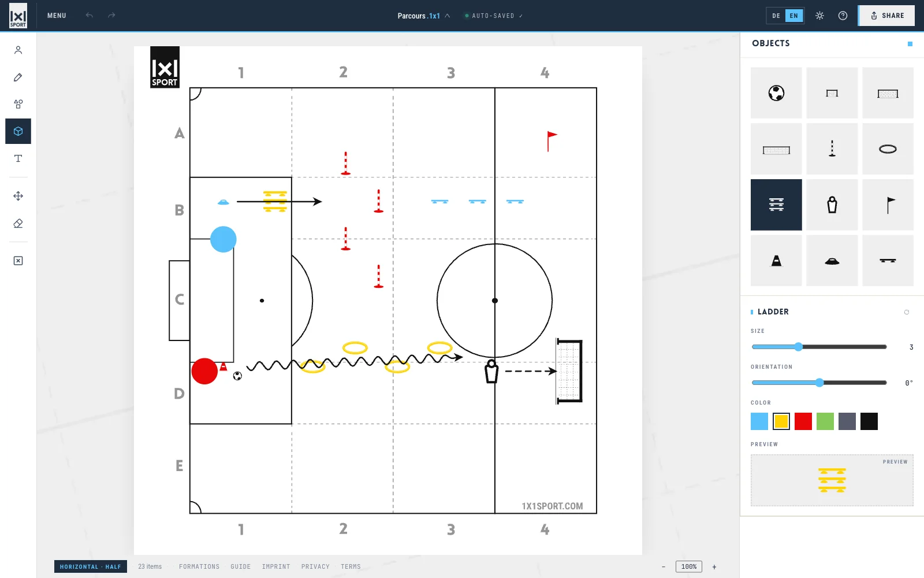This screenshot has width=924, height=578.
Task: Select the eraser tool
Action: [x=18, y=223]
